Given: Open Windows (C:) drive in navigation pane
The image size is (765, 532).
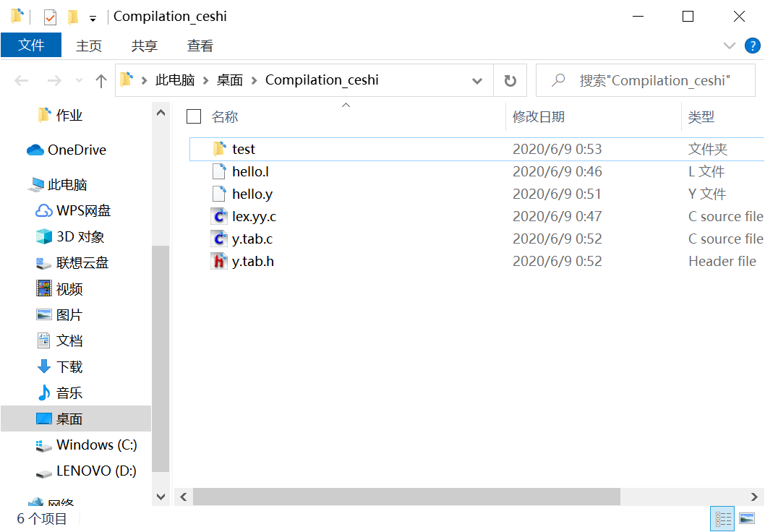Looking at the screenshot, I should (86, 445).
